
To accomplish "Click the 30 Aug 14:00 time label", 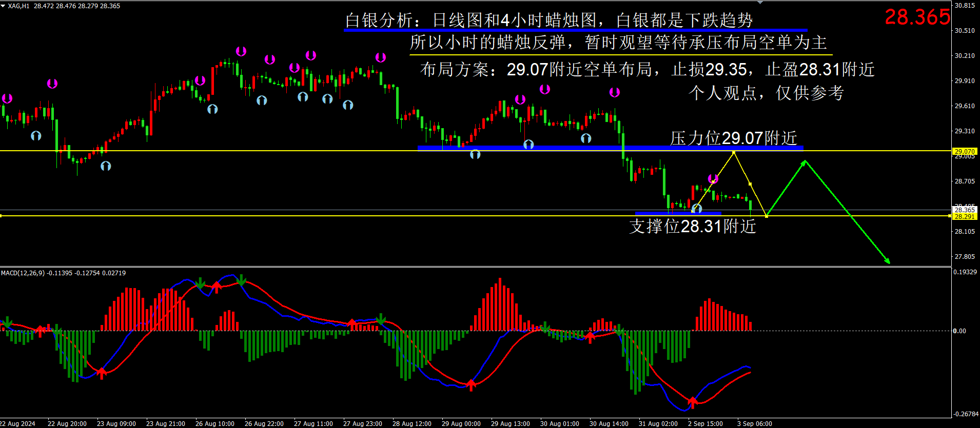I will tap(609, 424).
